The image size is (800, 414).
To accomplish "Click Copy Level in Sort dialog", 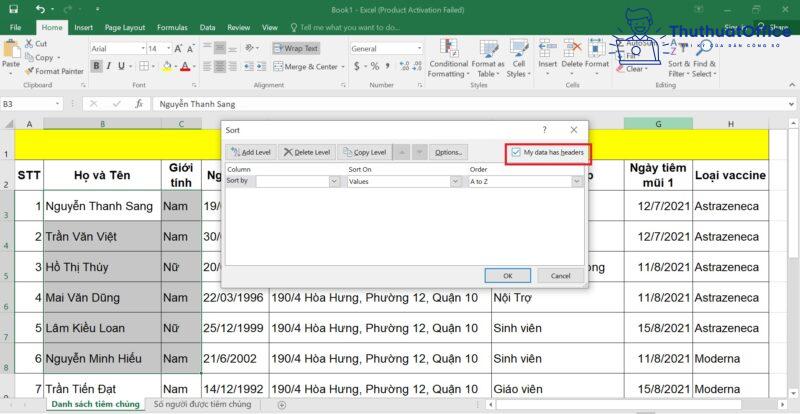I will click(x=365, y=152).
